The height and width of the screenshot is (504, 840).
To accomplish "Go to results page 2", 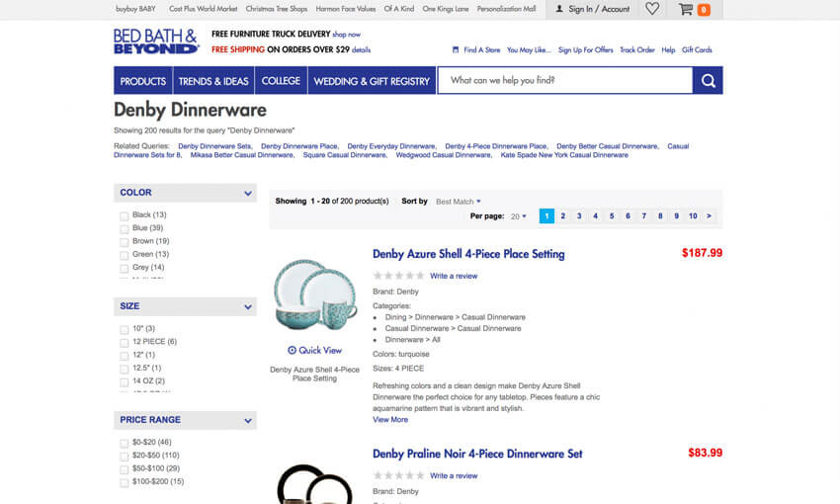I will [x=563, y=215].
